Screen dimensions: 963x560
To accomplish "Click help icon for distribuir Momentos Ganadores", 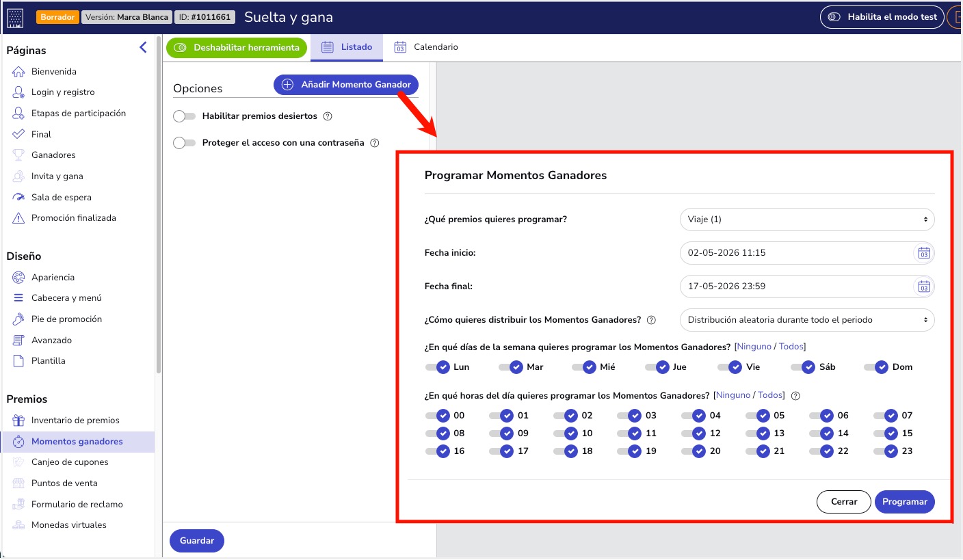I will pos(651,320).
